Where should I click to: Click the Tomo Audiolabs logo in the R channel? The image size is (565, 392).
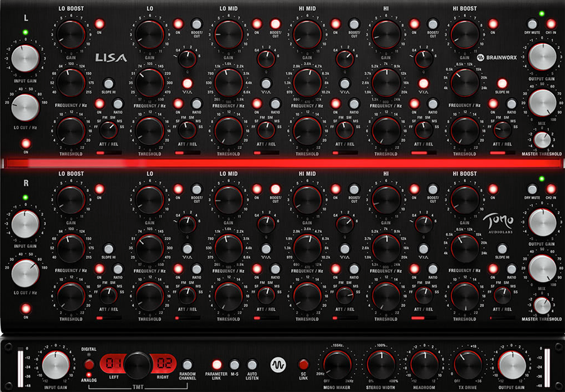(x=498, y=223)
